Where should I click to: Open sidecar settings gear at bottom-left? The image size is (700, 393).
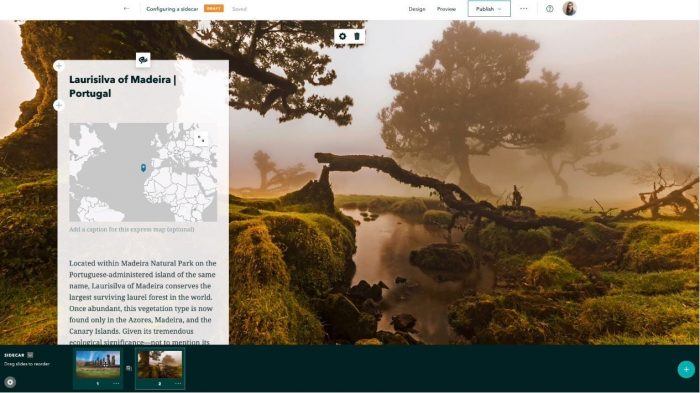click(10, 382)
